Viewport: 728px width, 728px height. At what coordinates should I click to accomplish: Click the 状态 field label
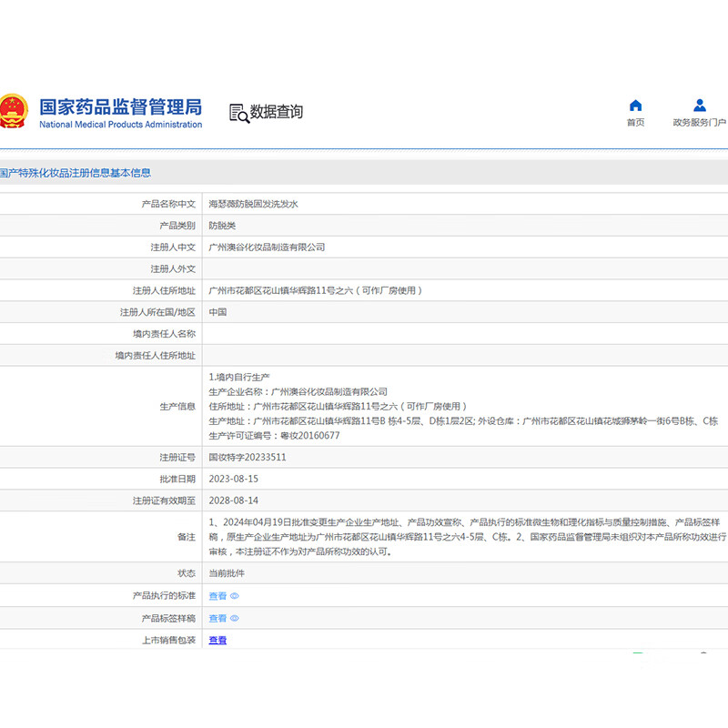187,573
